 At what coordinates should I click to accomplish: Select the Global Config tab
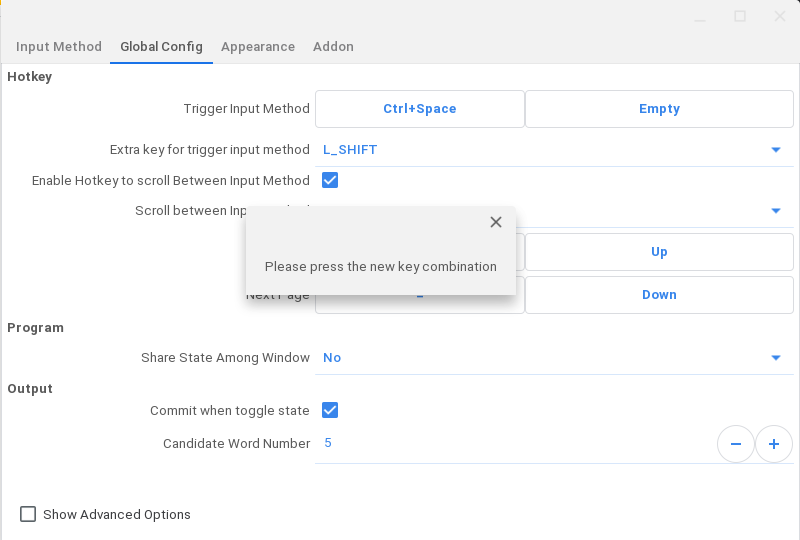161,47
